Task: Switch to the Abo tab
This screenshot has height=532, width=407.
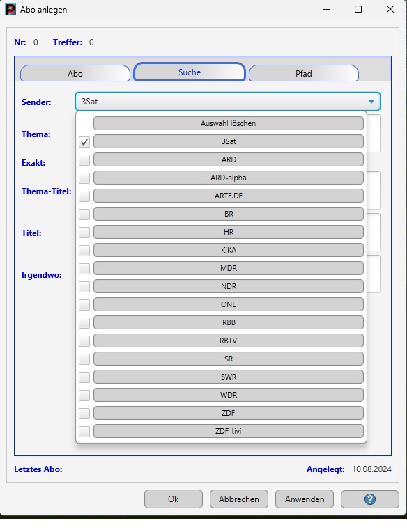Action: (75, 73)
